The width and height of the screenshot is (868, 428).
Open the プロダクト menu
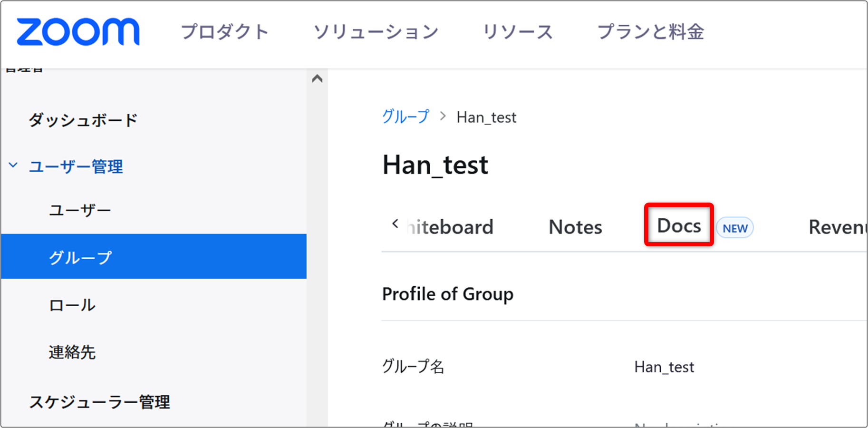click(x=224, y=32)
